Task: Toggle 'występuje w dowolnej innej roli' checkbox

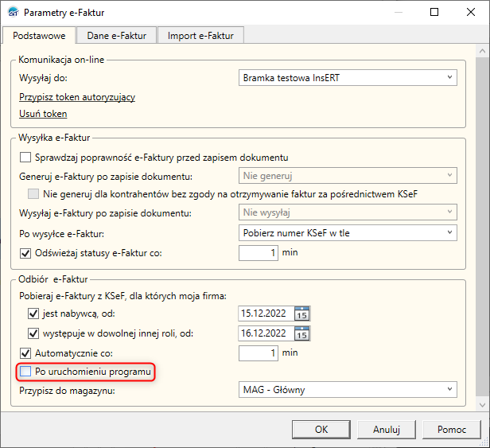Action: click(x=33, y=333)
